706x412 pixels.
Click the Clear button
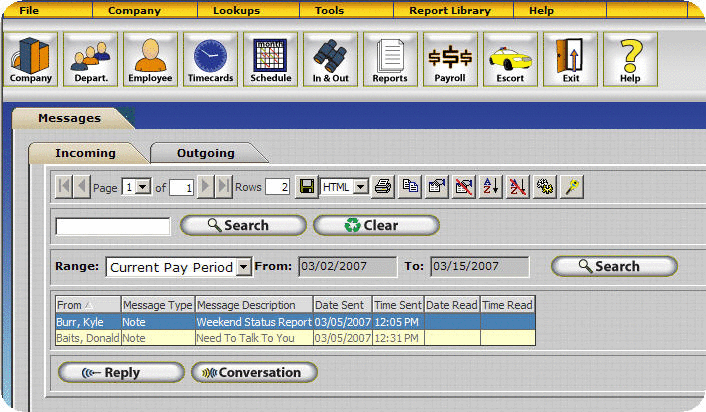tap(376, 225)
